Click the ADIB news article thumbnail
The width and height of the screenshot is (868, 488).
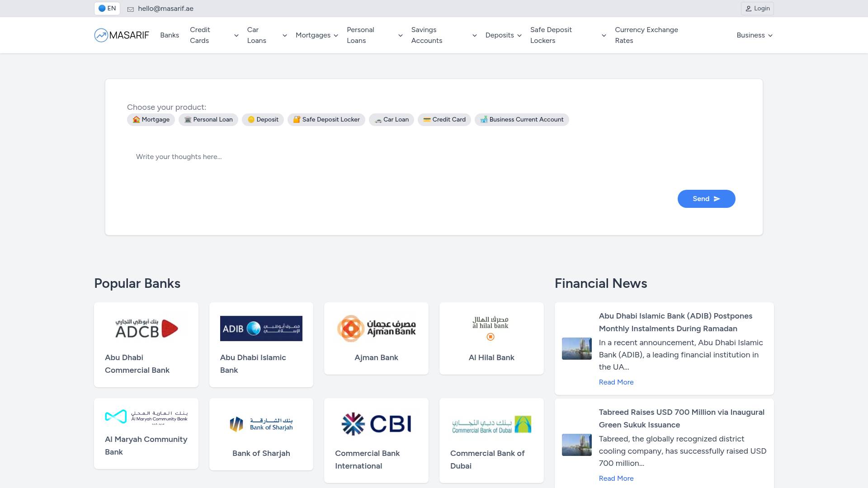point(577,348)
